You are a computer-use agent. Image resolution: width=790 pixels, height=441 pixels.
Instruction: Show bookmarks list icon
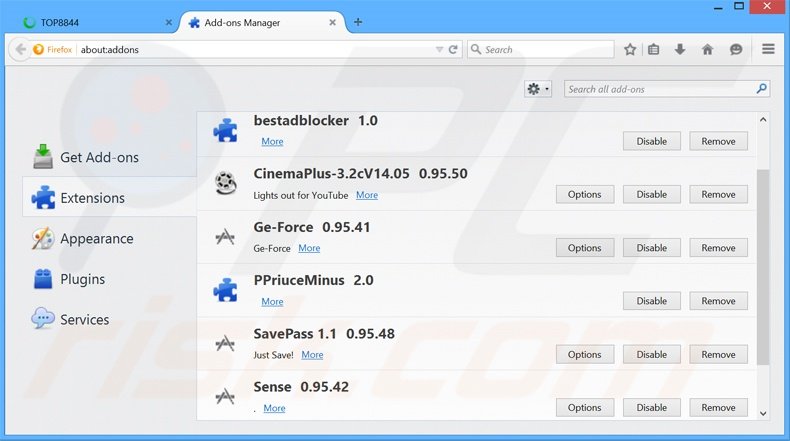pos(653,49)
